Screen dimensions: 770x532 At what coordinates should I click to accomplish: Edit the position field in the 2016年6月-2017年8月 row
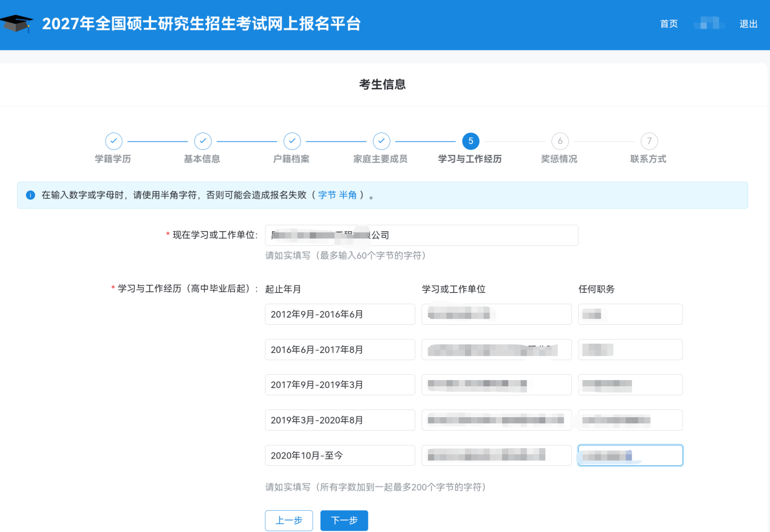(630, 350)
